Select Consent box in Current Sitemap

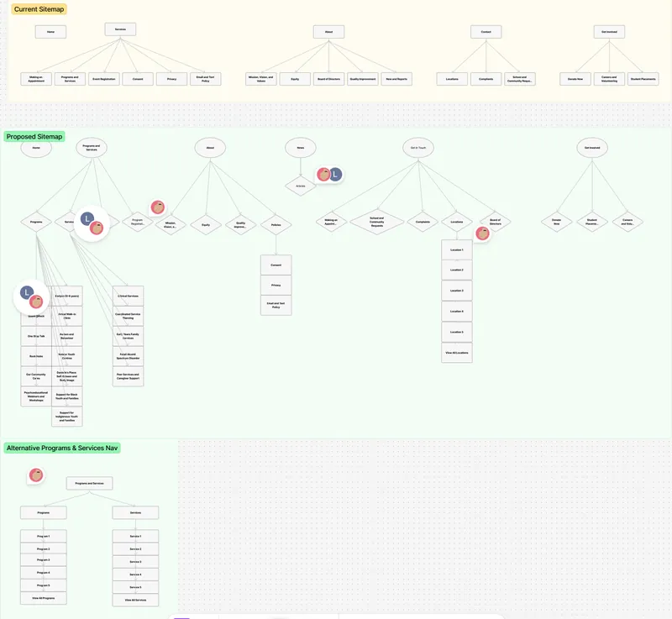138,79
